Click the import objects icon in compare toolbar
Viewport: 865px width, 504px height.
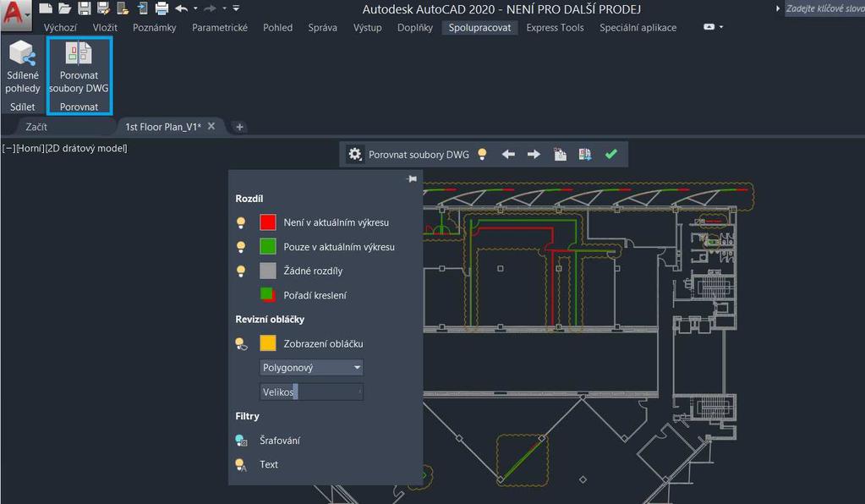pos(560,155)
